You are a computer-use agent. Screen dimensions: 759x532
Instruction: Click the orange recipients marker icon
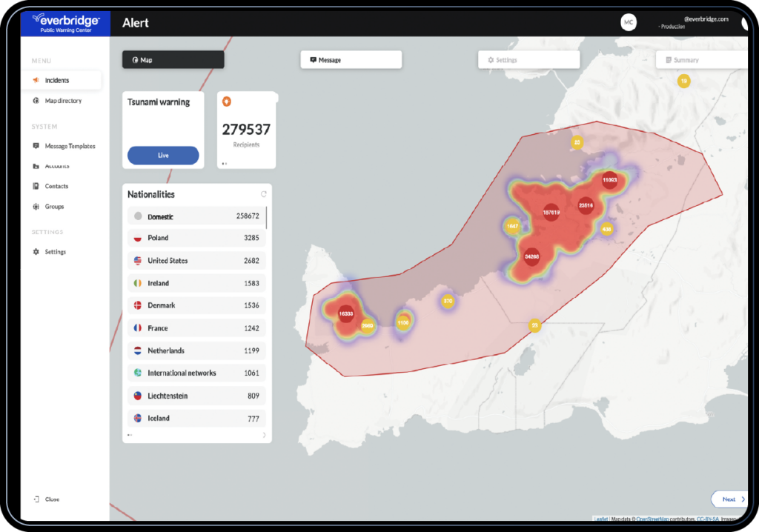tap(227, 102)
